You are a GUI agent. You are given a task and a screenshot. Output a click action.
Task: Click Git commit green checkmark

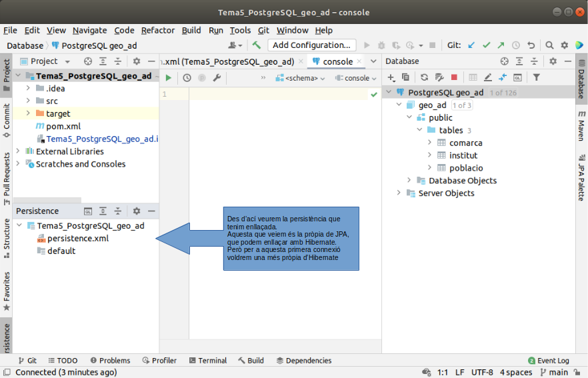[x=487, y=45]
